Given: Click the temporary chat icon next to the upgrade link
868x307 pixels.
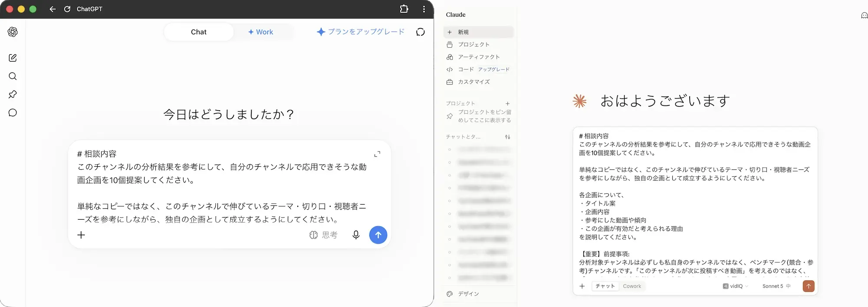Looking at the screenshot, I should tap(420, 32).
